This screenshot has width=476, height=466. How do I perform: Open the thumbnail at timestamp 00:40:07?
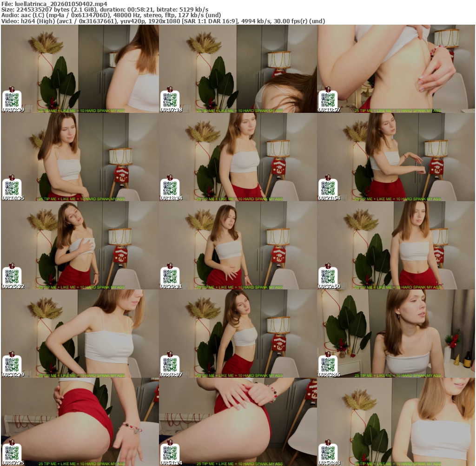coord(238,334)
